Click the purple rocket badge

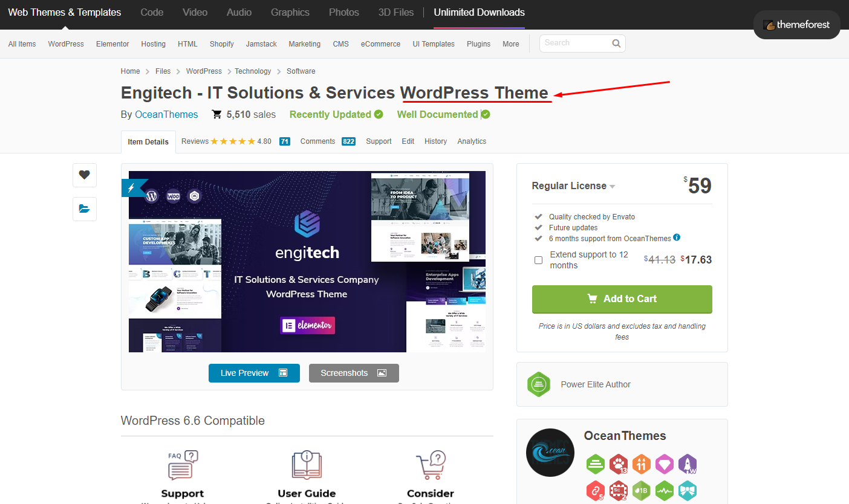coord(688,464)
